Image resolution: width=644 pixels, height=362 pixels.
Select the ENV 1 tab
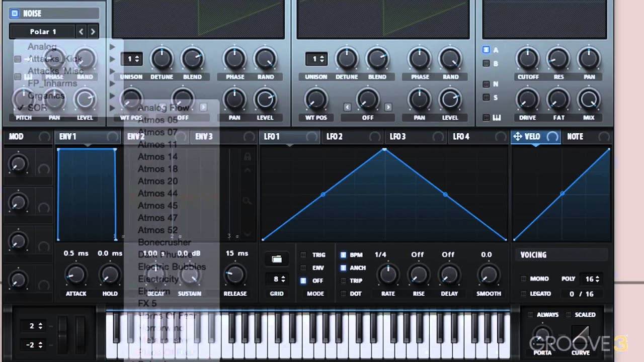(x=68, y=137)
